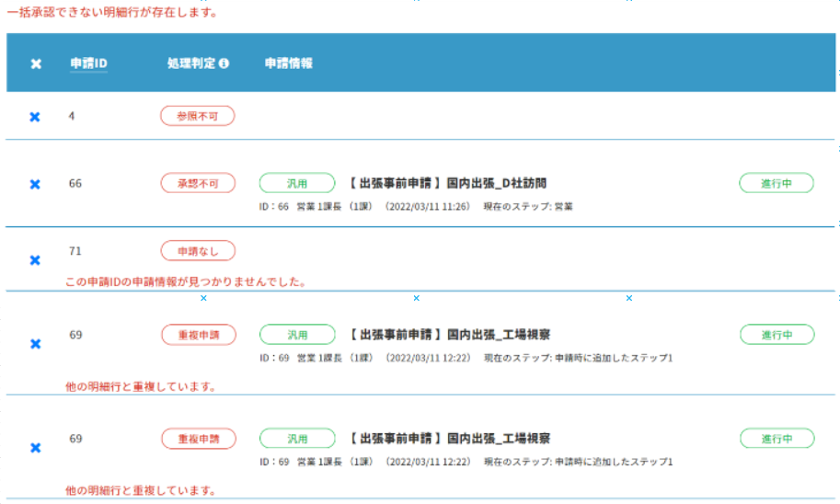Click the 申請情報が見つかりませんでした error message

(x=186, y=281)
